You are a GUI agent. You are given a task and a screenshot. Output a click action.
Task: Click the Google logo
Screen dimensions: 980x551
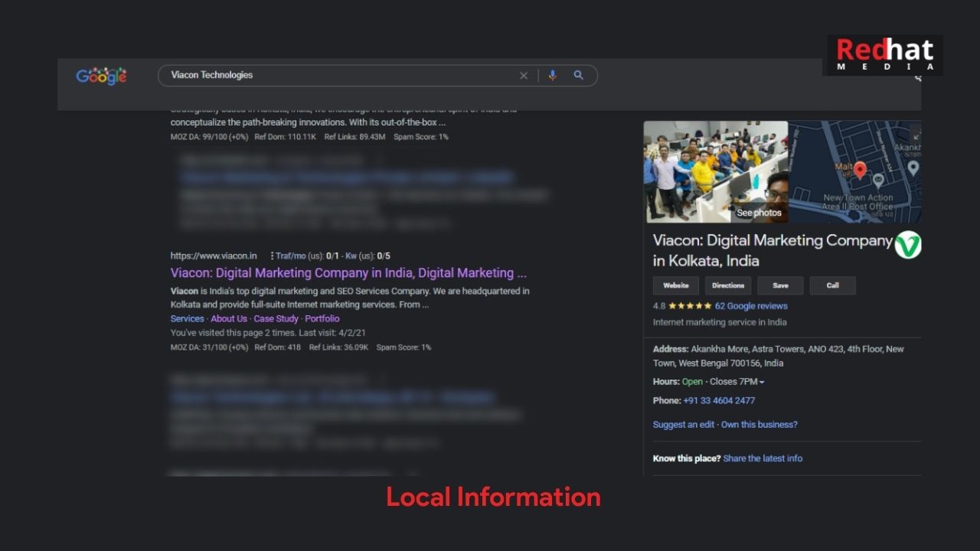(x=101, y=76)
